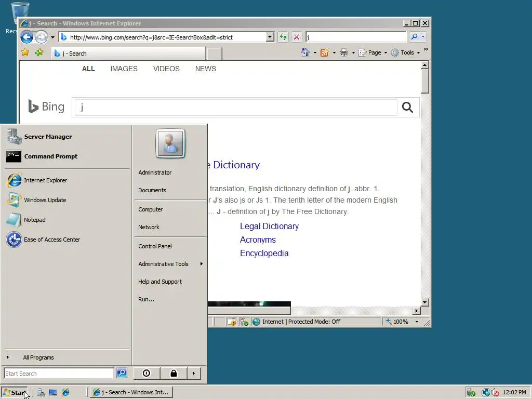
Task: Switch to Bing NEWS tab
Action: click(x=206, y=69)
